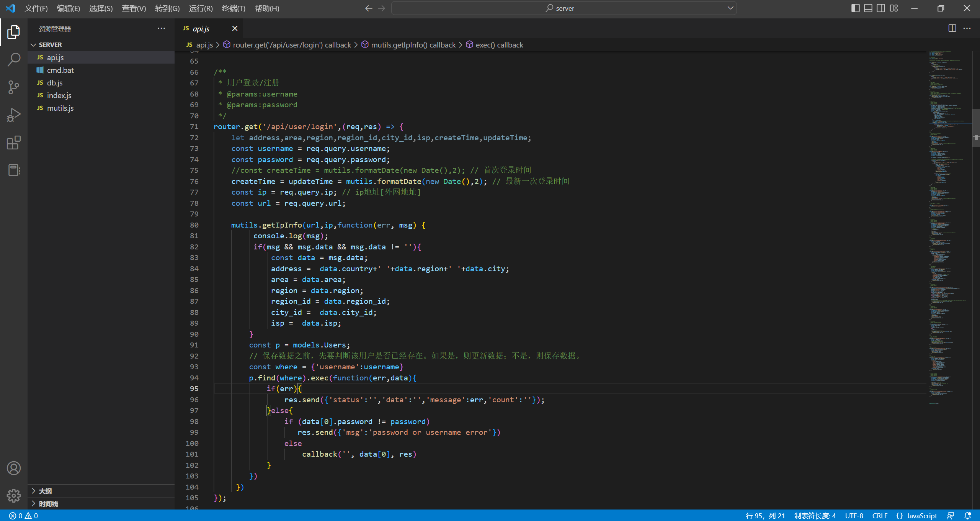
Task: Open mutils.js in the file tree
Action: pyautogui.click(x=101, y=108)
